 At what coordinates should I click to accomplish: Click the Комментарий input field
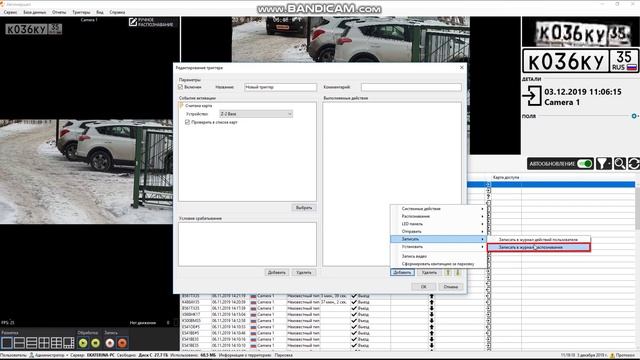point(411,87)
